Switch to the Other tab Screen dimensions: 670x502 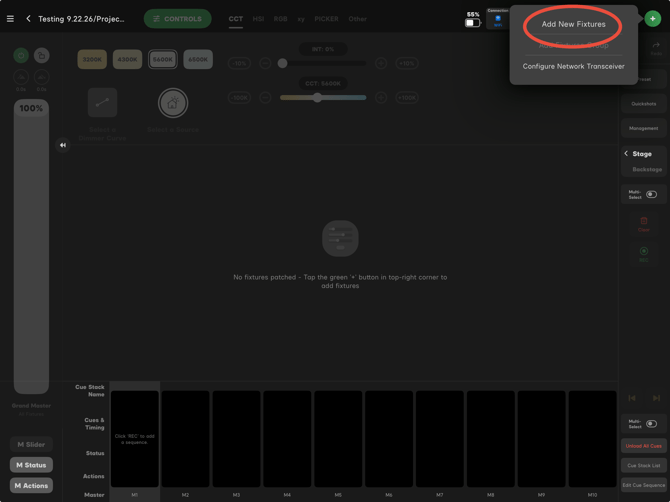(x=357, y=19)
